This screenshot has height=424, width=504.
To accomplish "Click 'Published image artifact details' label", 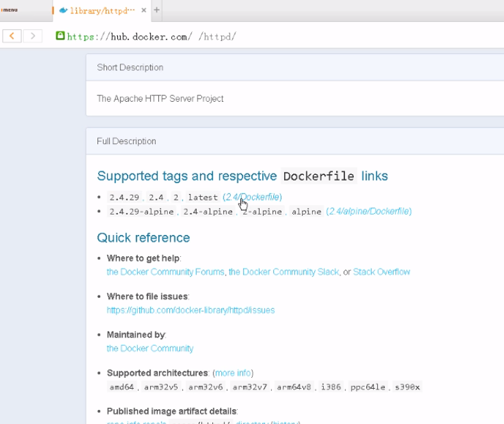I will (x=172, y=411).
